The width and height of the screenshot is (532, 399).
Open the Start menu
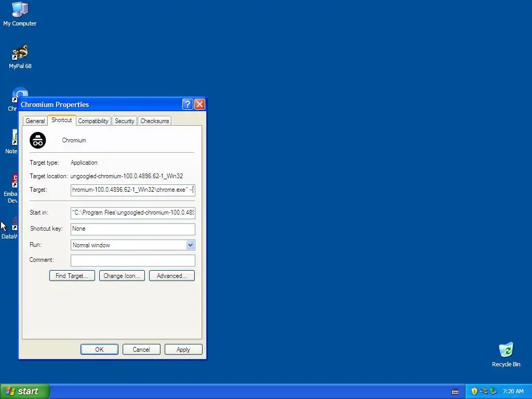pos(25,391)
